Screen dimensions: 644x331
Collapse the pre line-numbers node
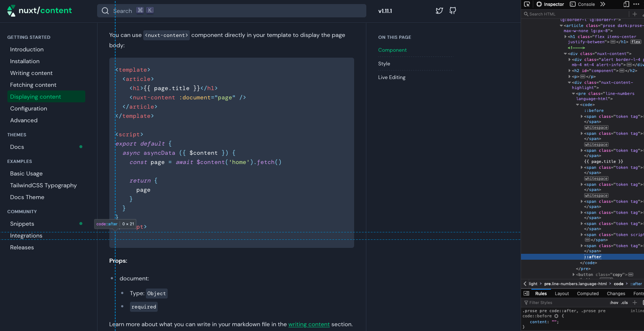[573, 94]
